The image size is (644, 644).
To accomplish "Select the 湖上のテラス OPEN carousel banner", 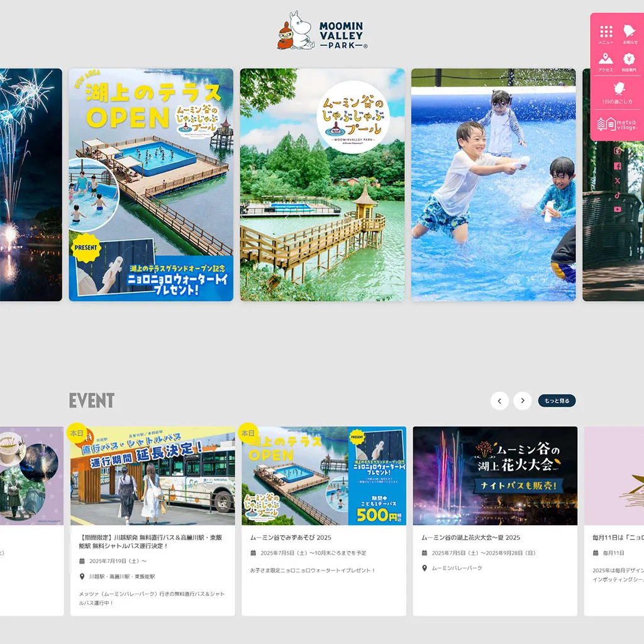I will (151, 185).
